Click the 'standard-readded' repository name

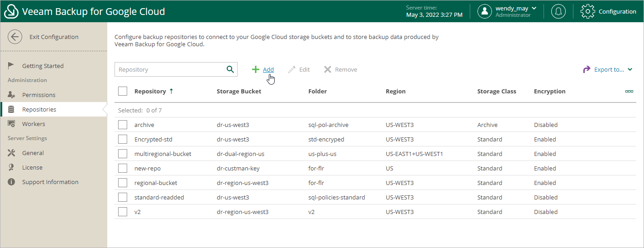tap(159, 197)
